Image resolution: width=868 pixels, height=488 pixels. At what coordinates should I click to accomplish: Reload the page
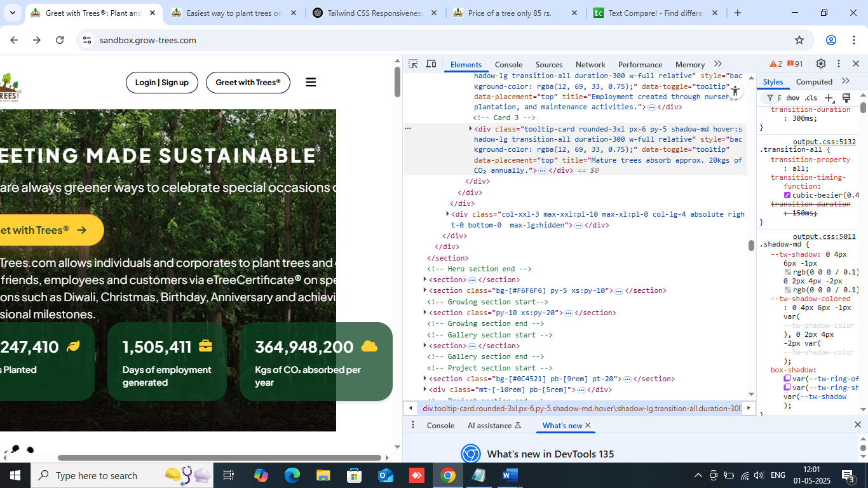(x=60, y=40)
